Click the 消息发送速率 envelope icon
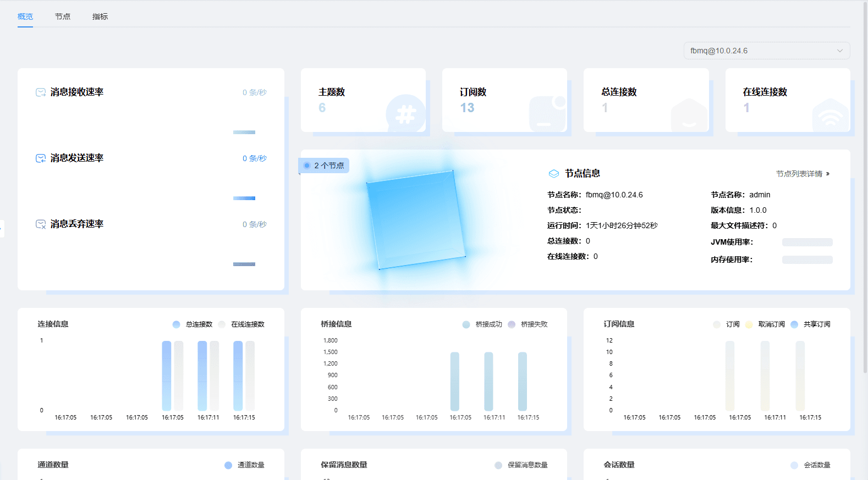868x480 pixels. click(x=41, y=158)
